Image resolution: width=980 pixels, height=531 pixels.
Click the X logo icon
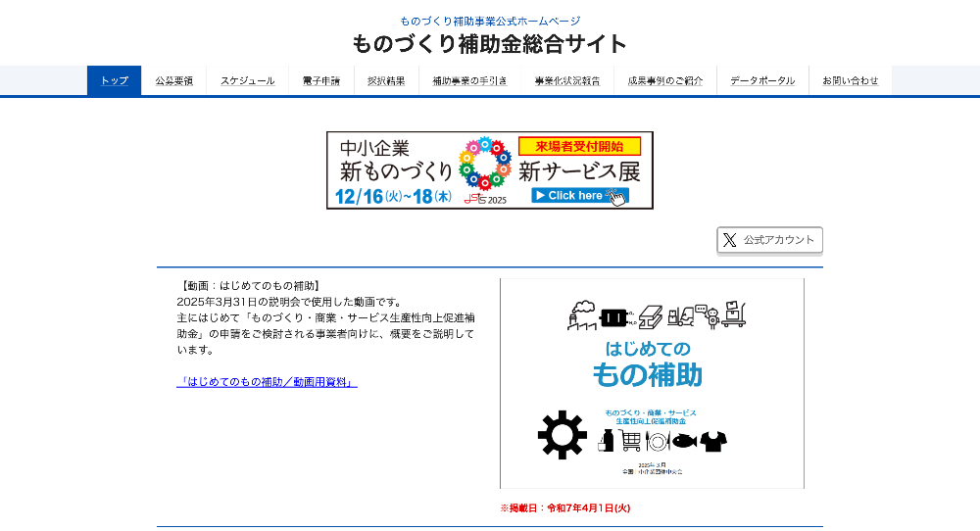729,240
